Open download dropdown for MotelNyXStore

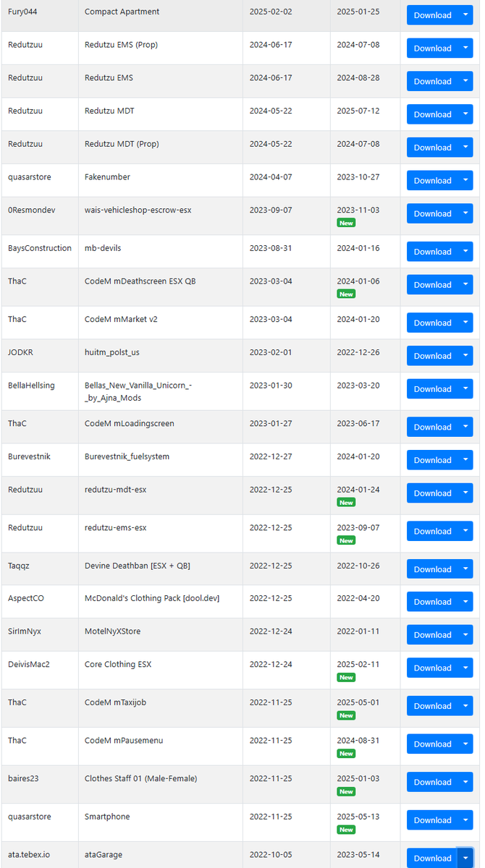[x=465, y=635]
